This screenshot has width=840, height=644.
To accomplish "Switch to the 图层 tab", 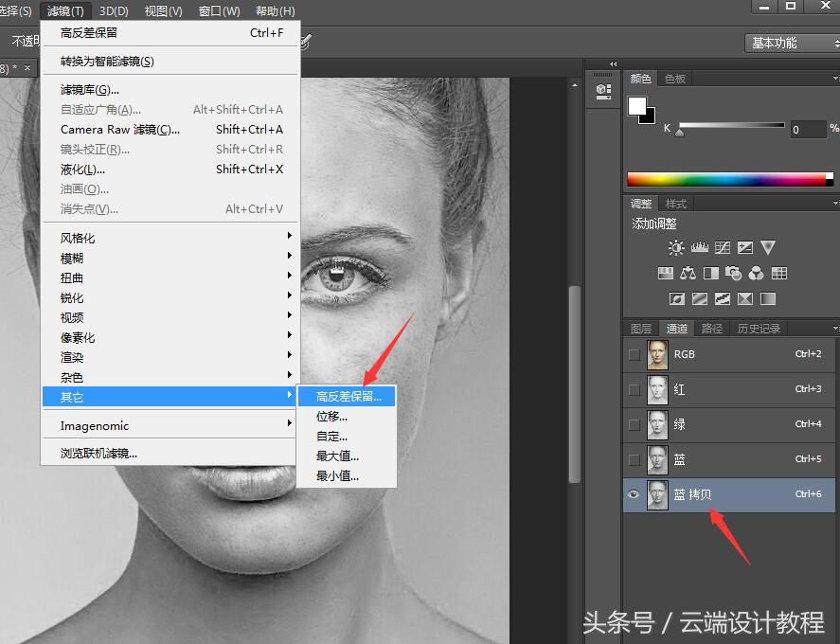I will (x=641, y=329).
